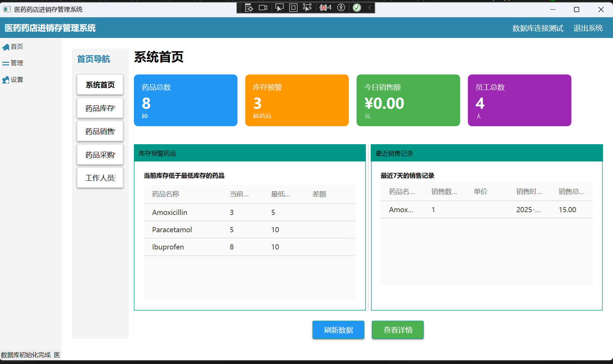613x364 pixels.
Task: Click the 15.00 sales total cell
Action: pos(567,210)
